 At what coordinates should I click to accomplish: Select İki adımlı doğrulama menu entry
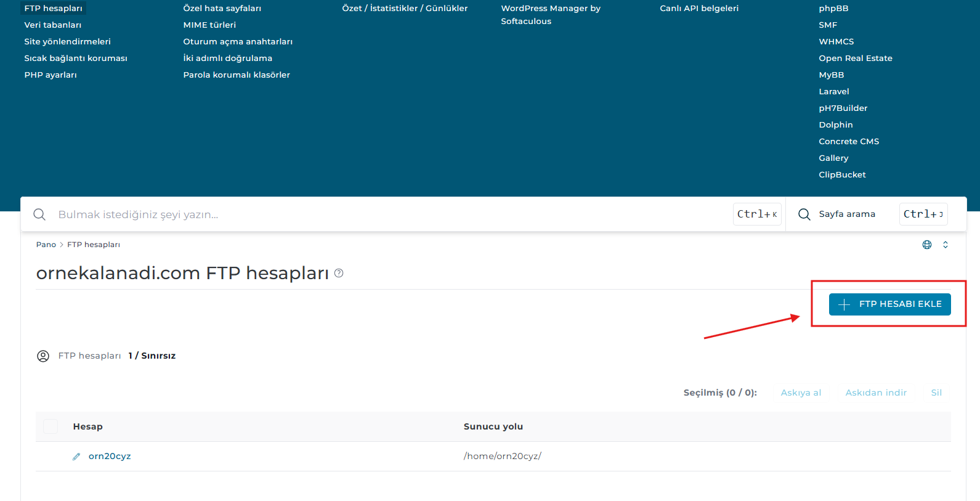227,59
